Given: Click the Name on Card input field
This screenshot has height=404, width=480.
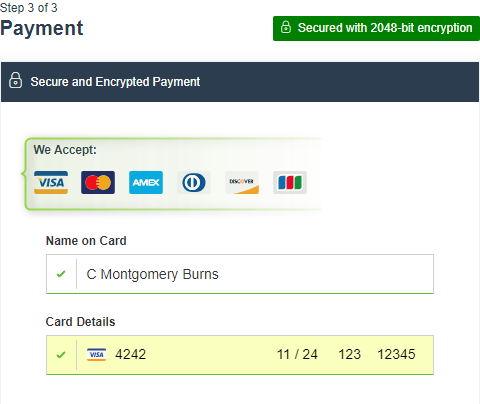Looking at the screenshot, I should tap(240, 274).
